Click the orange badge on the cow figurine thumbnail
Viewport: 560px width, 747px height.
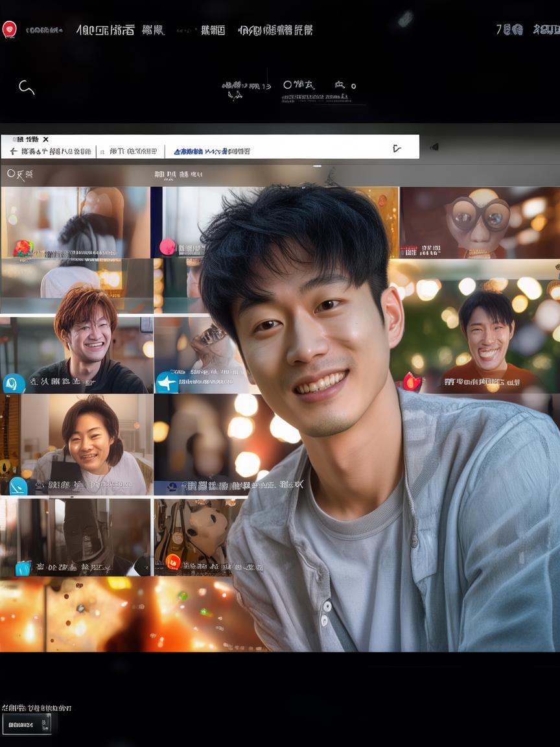coord(173,562)
